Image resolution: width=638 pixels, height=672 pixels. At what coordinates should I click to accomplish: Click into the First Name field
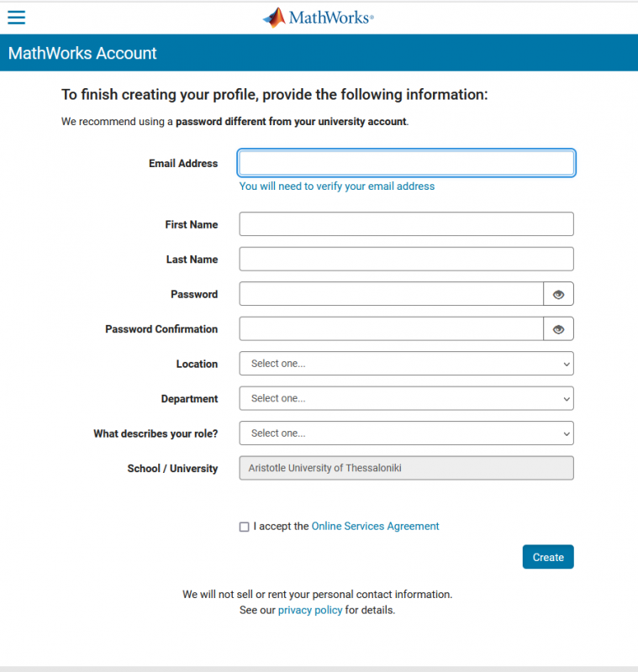[x=406, y=224]
